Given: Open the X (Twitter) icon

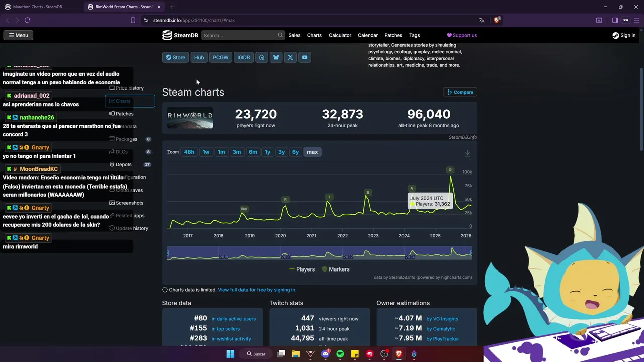Looking at the screenshot, I should pos(290,57).
